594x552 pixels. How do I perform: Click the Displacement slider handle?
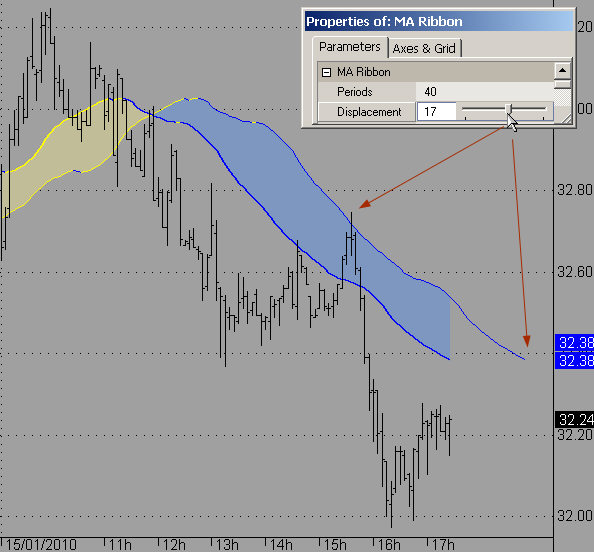(509, 109)
